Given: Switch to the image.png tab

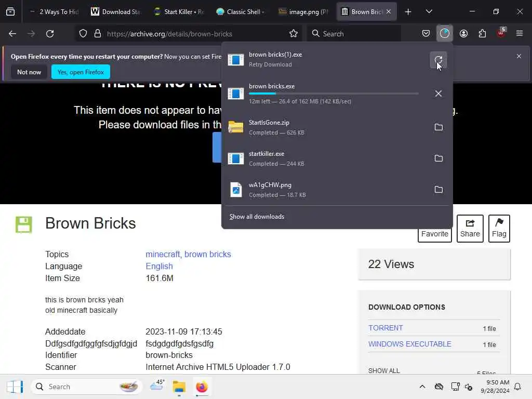Looking at the screenshot, I should 303,12.
